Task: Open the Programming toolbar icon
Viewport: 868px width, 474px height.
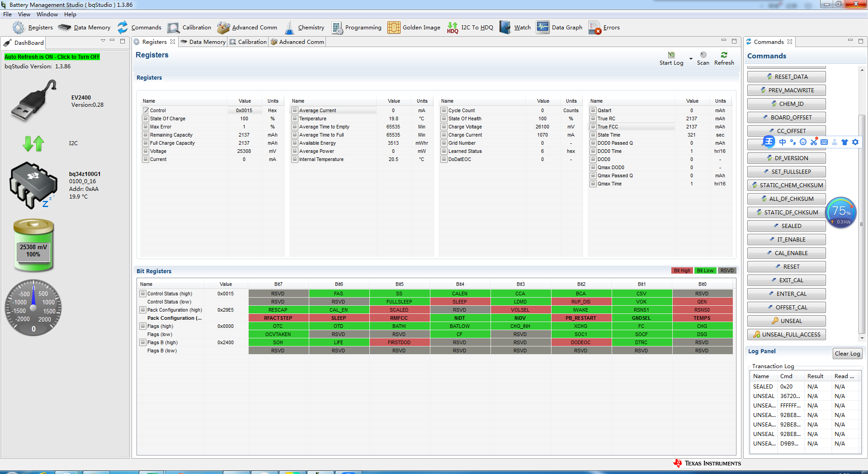Action: coord(356,28)
